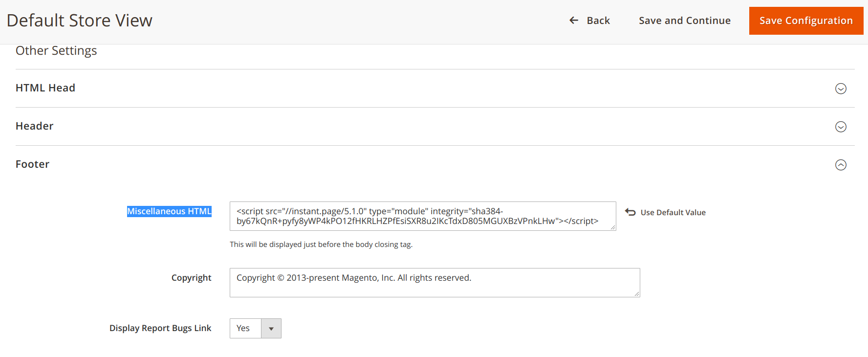Click the HTML Head section title
Image resolution: width=868 pixels, height=357 pixels.
[x=45, y=88]
